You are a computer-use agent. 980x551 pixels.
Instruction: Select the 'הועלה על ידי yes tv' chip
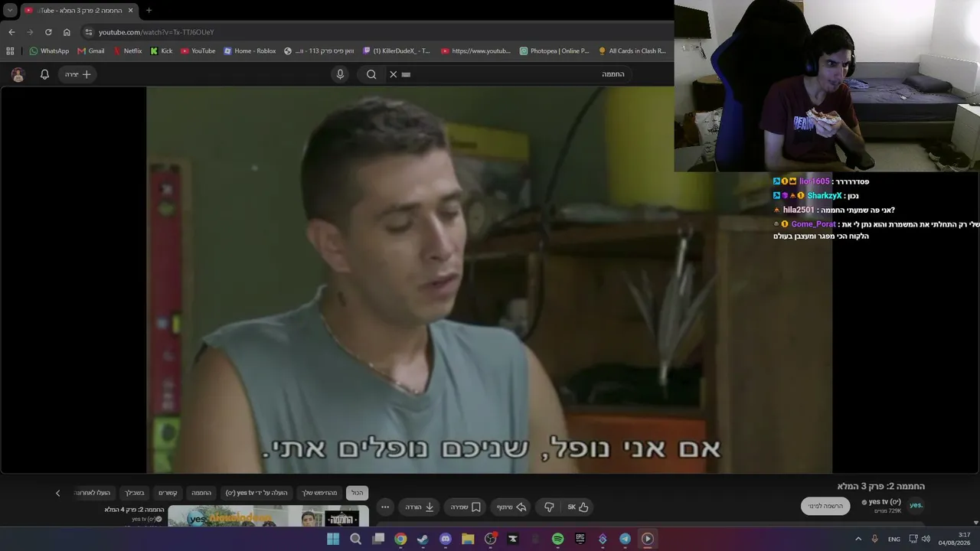(256, 493)
